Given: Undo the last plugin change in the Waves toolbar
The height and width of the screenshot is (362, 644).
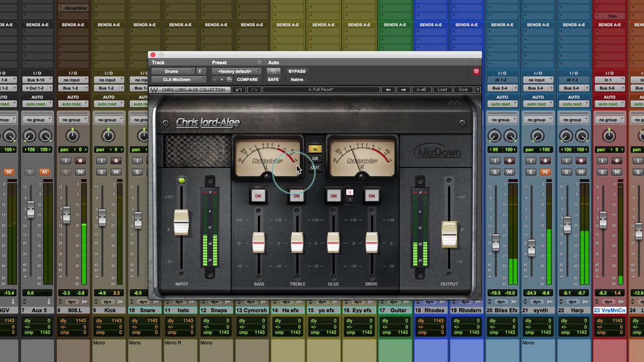Looking at the screenshot, I should click(239, 89).
